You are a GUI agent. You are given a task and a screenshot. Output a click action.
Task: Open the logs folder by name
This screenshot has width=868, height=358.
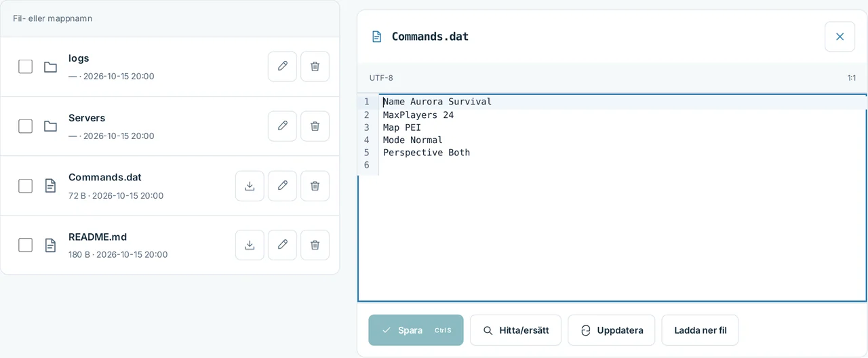79,58
